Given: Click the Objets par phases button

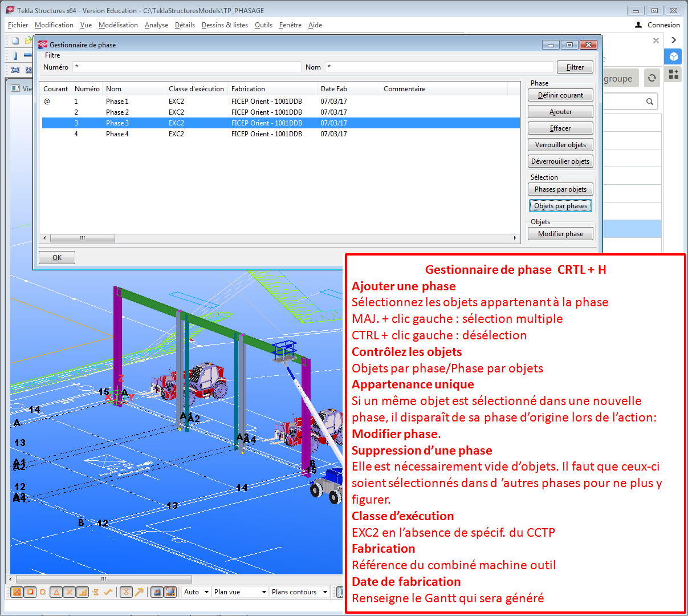Looking at the screenshot, I should (x=561, y=206).
